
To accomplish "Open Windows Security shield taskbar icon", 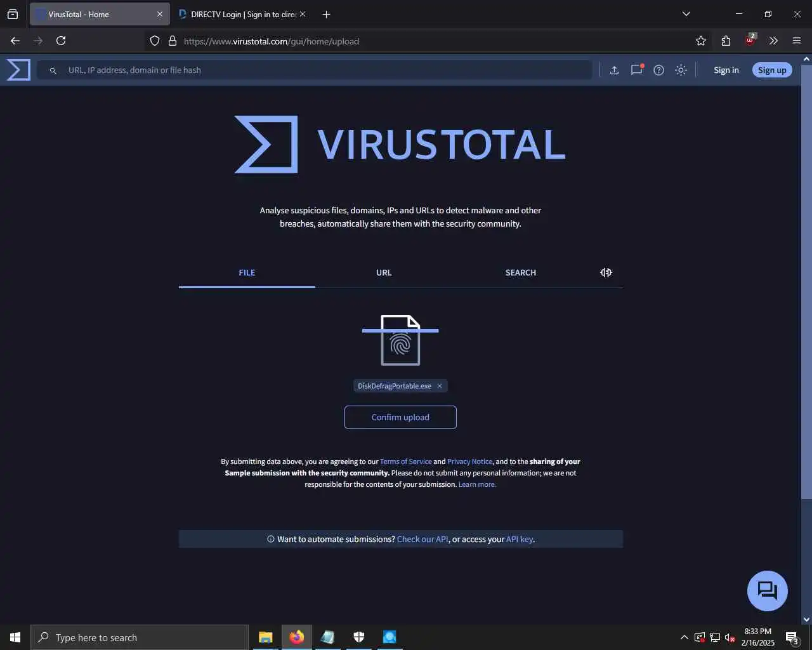I will [x=359, y=637].
